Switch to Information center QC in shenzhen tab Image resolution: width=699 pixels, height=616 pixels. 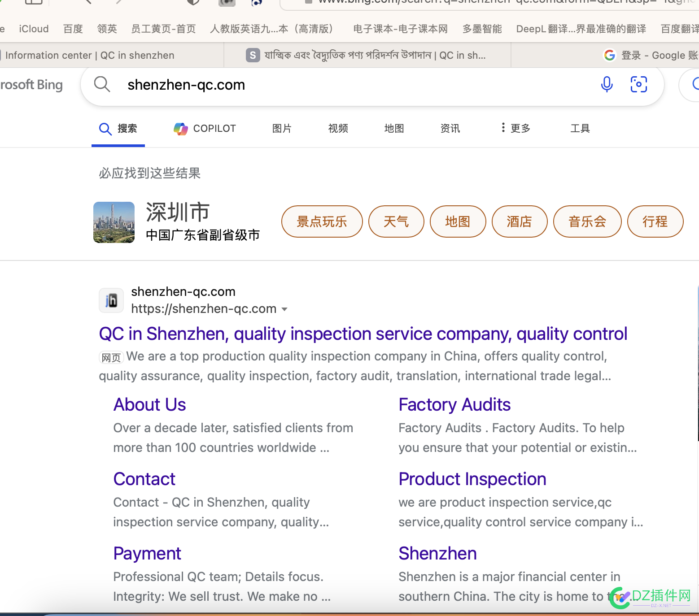coord(112,55)
